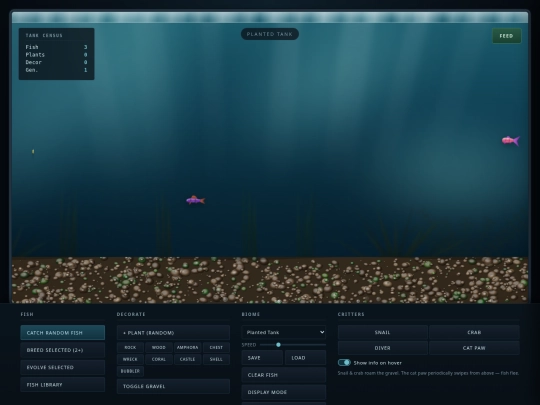This screenshot has height=405, width=540.
Task: Click Evolve Selected button
Action: click(x=63, y=367)
